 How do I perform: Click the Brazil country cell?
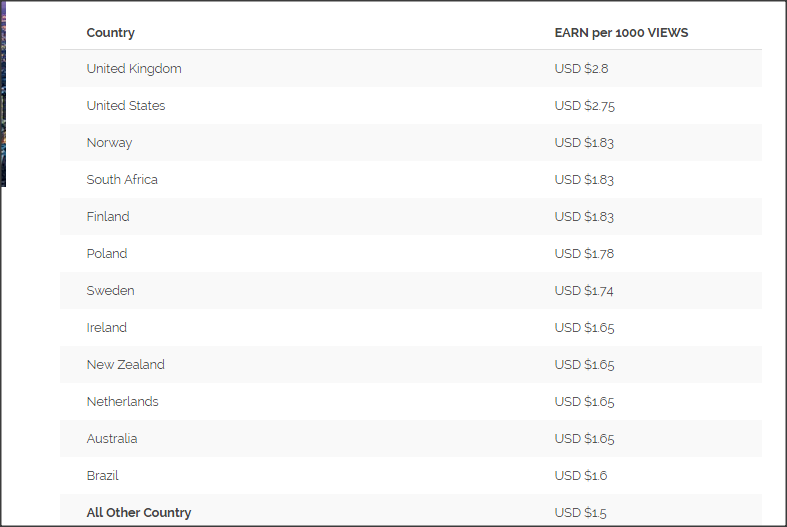coord(103,476)
